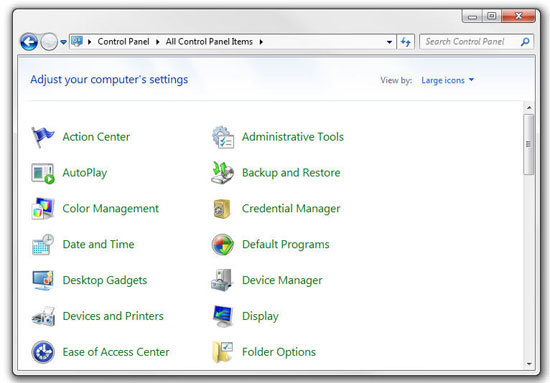Click the AutoPlay icon
Viewport: 550px width, 383px height.
(42, 173)
